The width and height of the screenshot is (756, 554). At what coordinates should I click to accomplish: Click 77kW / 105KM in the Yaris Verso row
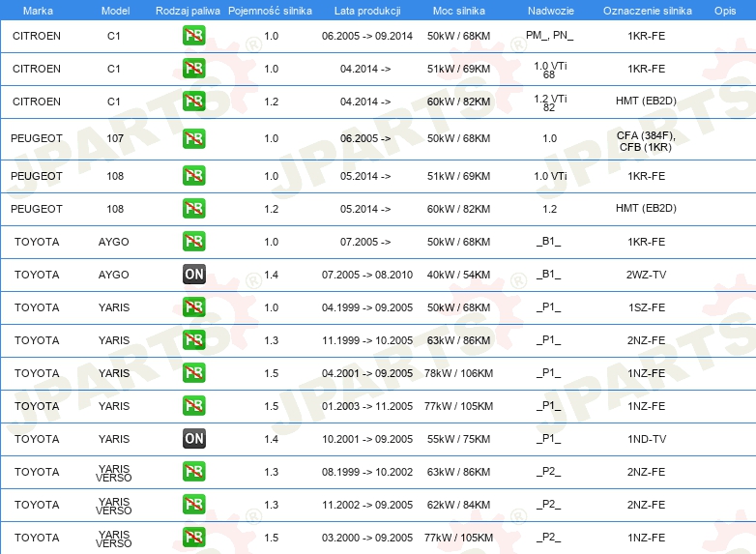click(458, 538)
